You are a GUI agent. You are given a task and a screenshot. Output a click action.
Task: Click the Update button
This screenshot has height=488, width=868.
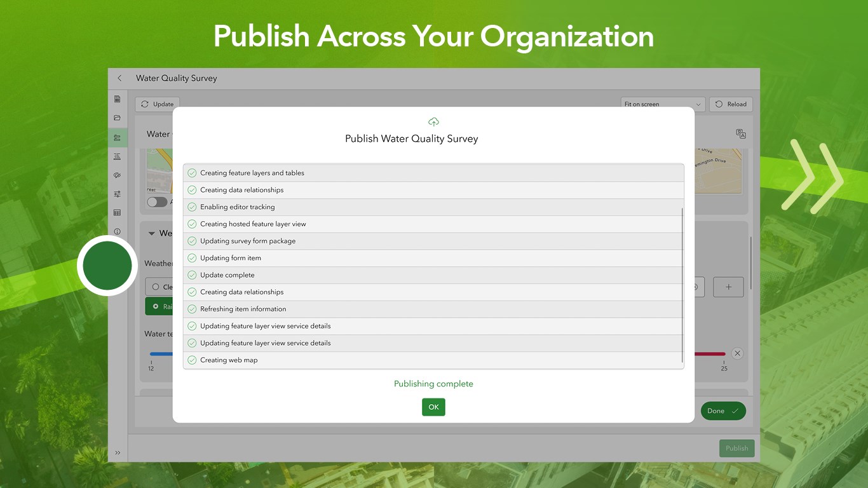tap(158, 104)
